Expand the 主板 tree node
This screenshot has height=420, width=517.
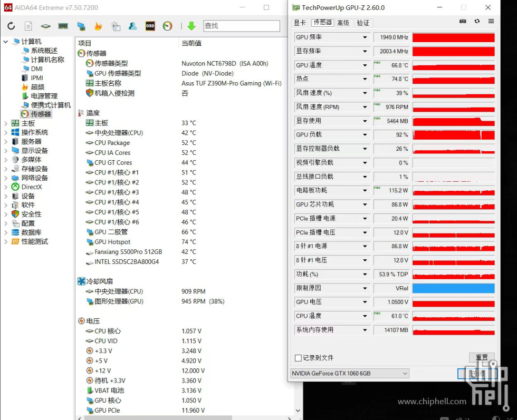tap(6, 123)
